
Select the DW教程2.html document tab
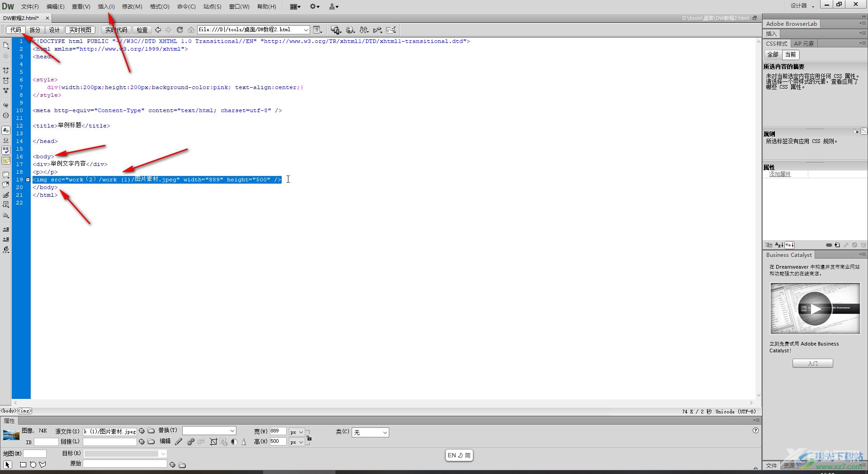pyautogui.click(x=21, y=18)
